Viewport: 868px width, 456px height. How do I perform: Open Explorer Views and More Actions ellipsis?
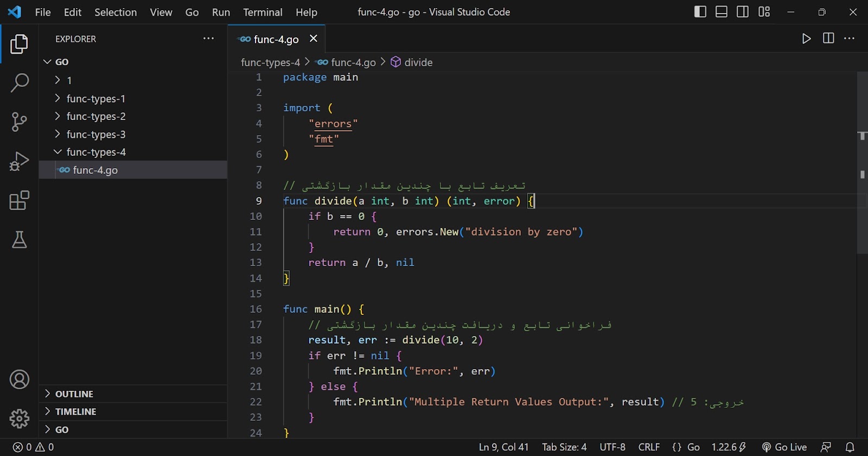(x=208, y=39)
